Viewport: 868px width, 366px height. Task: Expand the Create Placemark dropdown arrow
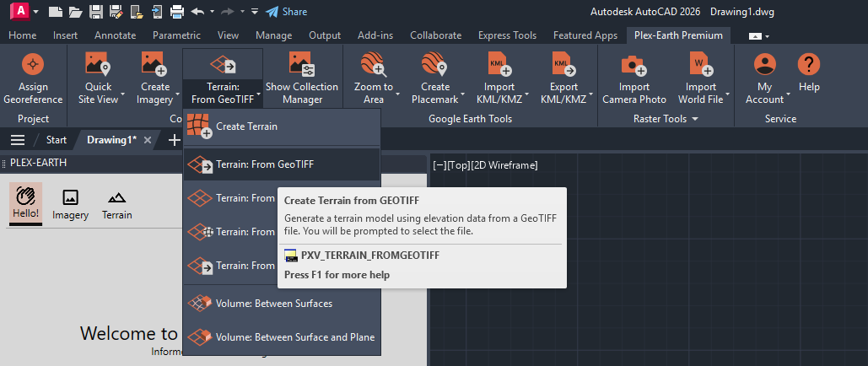462,94
